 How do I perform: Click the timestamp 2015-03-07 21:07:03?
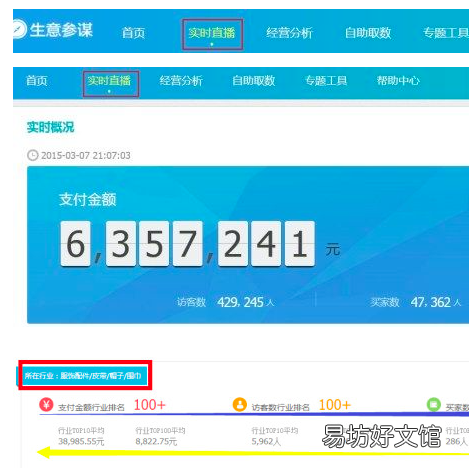[x=86, y=156]
